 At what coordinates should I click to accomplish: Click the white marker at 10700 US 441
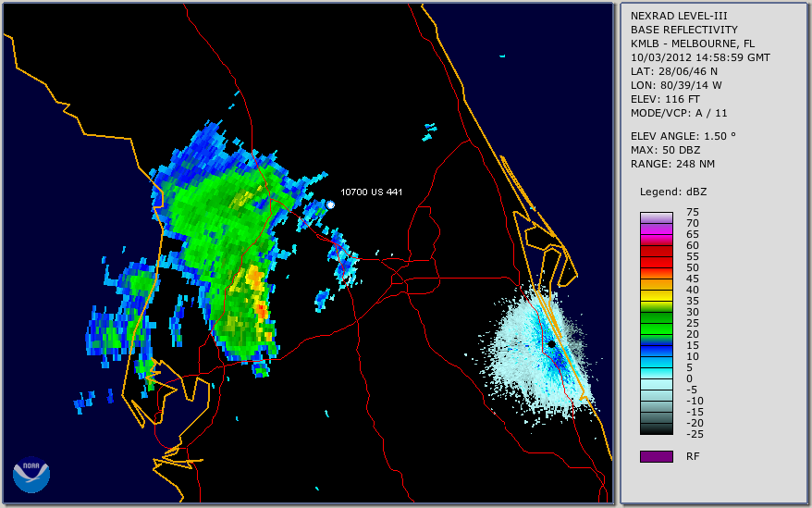click(x=330, y=204)
